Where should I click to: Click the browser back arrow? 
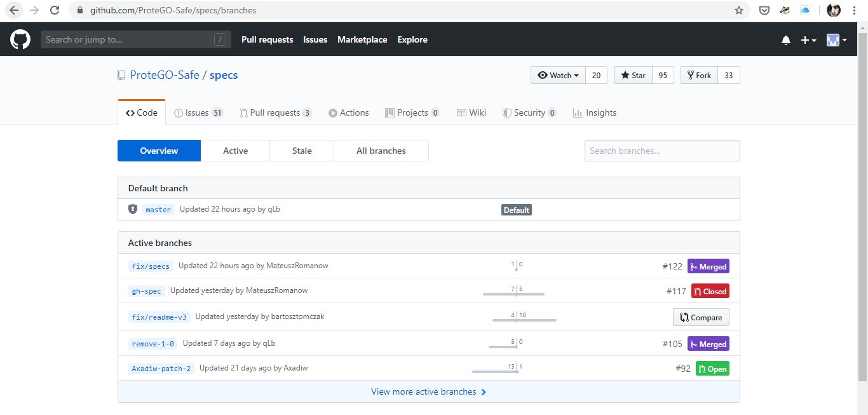[x=14, y=10]
